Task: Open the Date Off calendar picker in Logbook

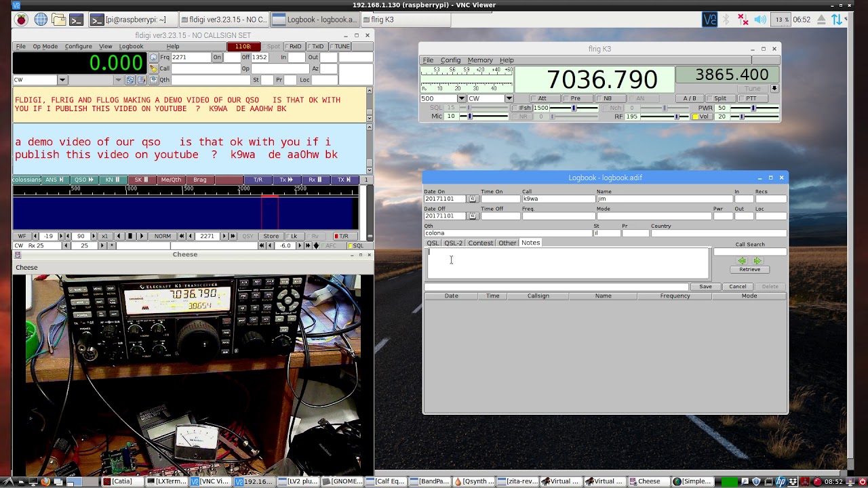Action: [473, 216]
